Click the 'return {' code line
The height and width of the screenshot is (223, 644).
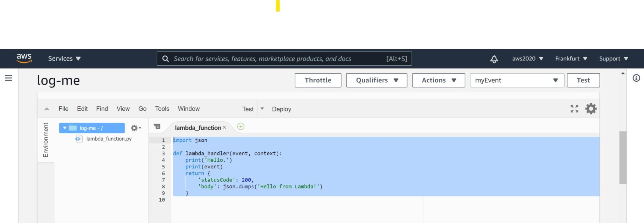pos(197,173)
